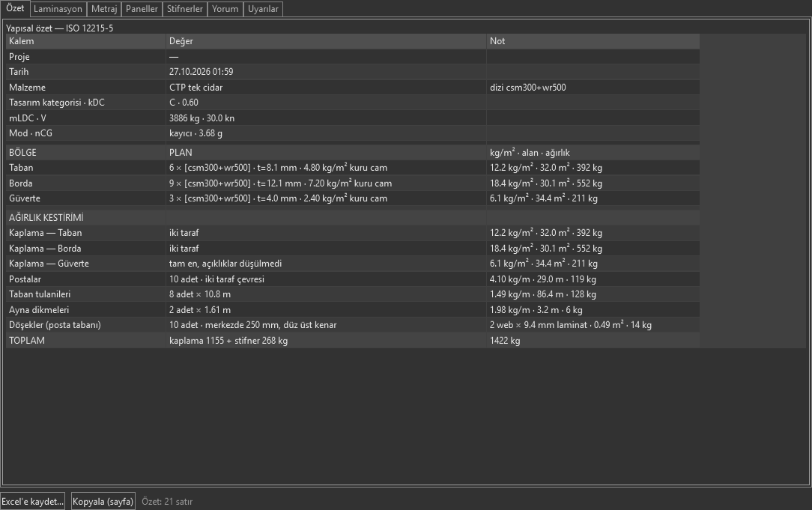Screen dimensions: 812x510
Task: Select the 'CTP tek cidar' material cell
Action: (x=327, y=88)
